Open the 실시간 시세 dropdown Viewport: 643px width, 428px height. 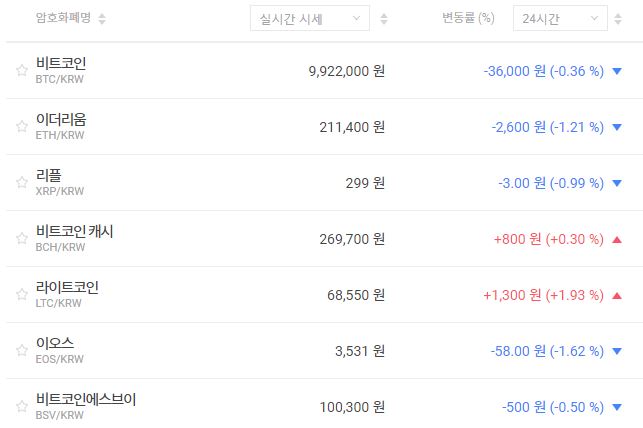point(309,19)
